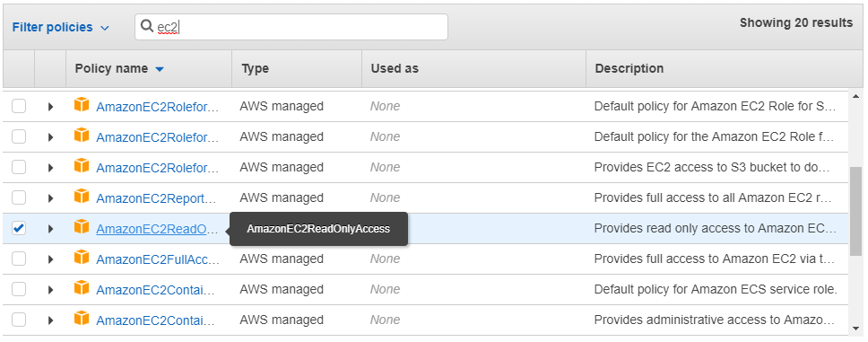Click the policy icon in the last visible row
This screenshot has width=868, height=342.
coord(82,318)
